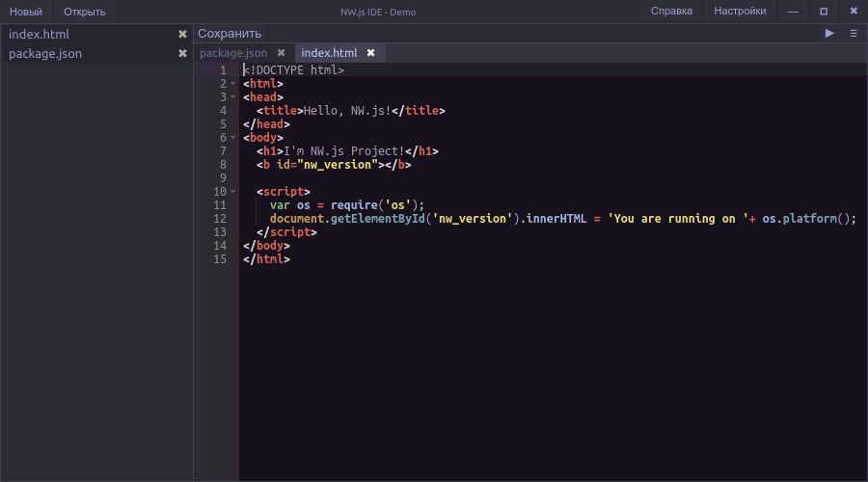Open package.json from the sidebar file list
The height and width of the screenshot is (482, 868).
pyautogui.click(x=44, y=54)
